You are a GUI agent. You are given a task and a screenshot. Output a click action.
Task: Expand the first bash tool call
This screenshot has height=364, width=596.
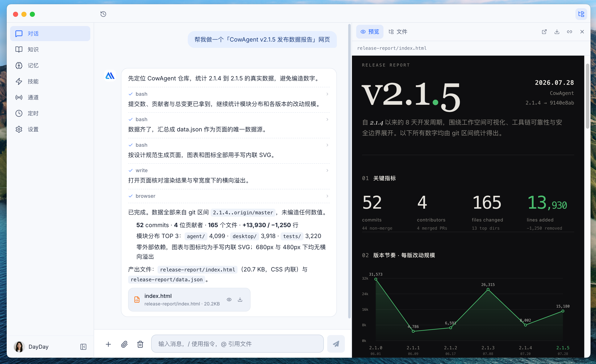[228, 94]
